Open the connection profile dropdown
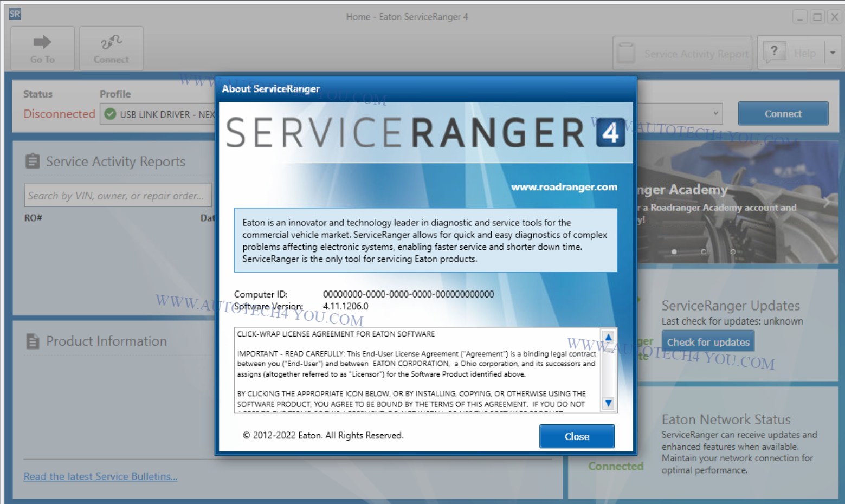The height and width of the screenshot is (504, 845). click(715, 114)
